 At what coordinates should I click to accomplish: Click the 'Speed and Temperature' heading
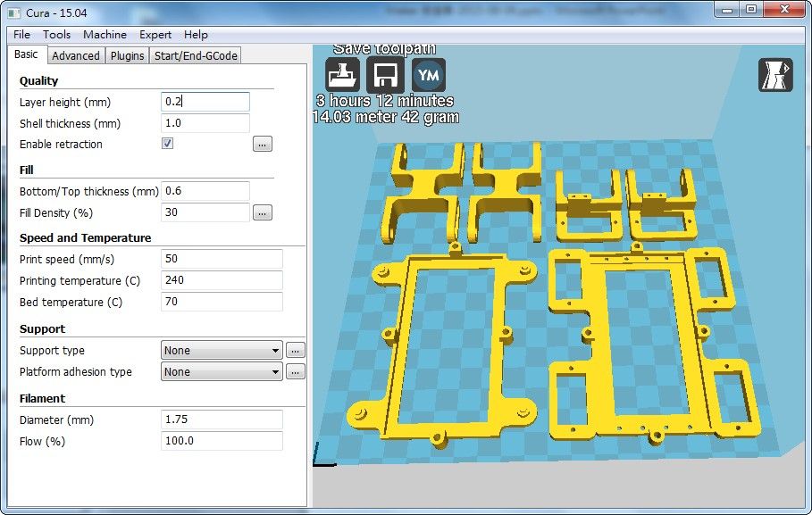tap(86, 238)
